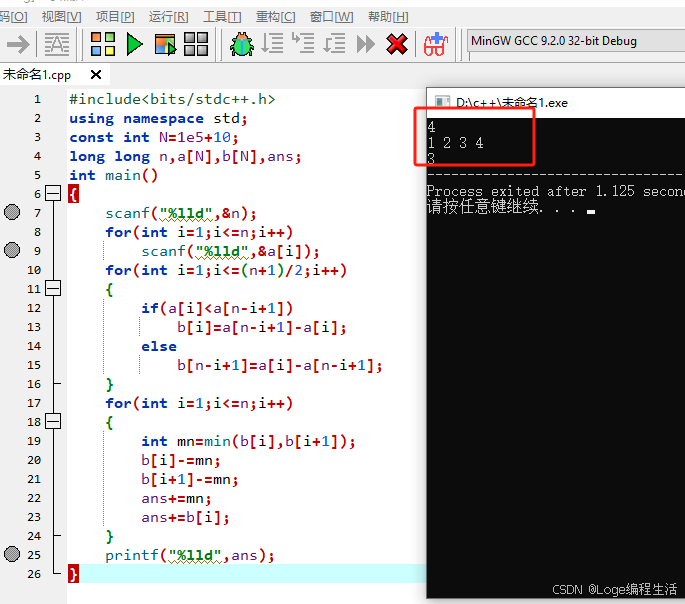This screenshot has width=685, height=604.
Task: Click the 'const int N=1e5+10;' line
Action: pos(154,138)
